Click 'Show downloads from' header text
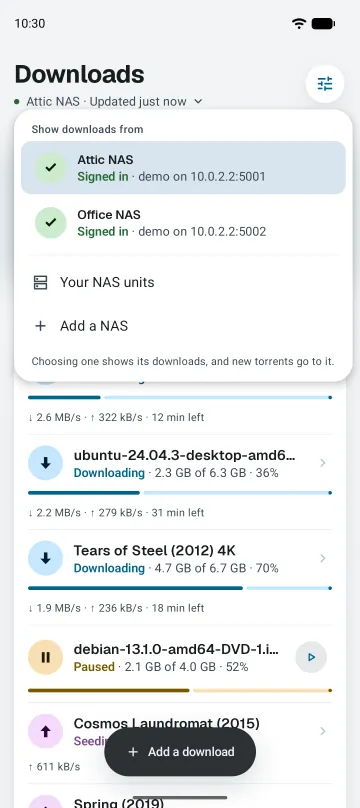Screen dimensions: 360x808 pyautogui.click(x=87, y=129)
